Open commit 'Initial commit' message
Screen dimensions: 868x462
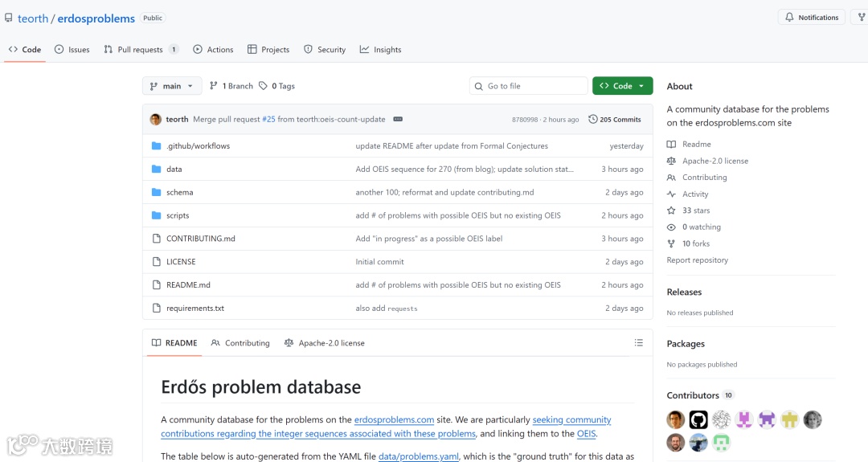tap(379, 262)
